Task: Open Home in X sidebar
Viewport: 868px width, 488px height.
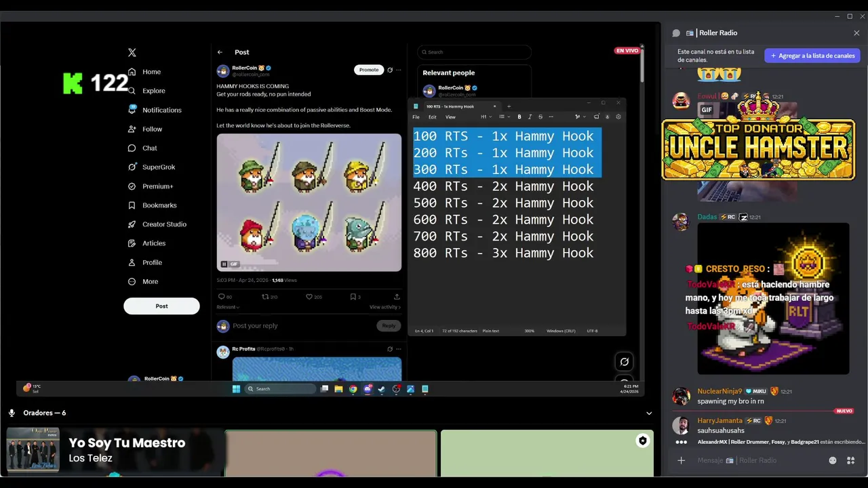Action: point(144,72)
